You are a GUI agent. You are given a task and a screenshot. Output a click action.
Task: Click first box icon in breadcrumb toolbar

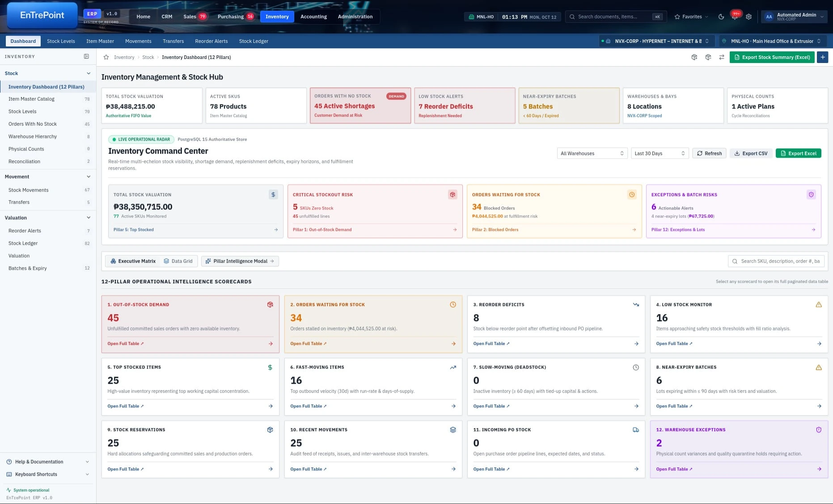[x=694, y=57]
